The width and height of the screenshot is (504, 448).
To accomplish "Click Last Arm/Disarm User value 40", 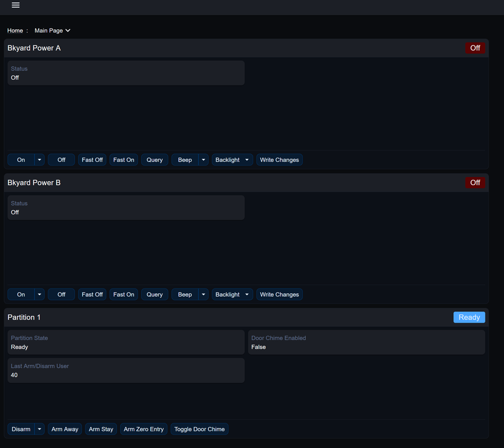I will (x=14, y=375).
